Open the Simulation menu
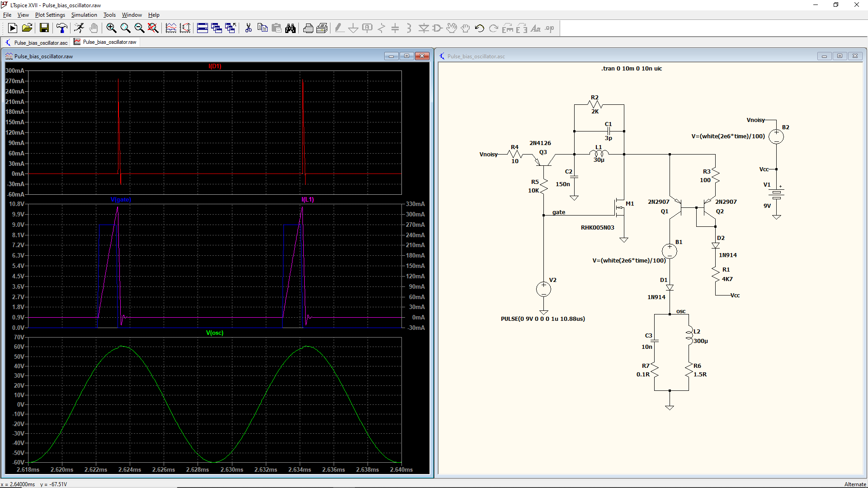This screenshot has width=868, height=488. coord(84,15)
